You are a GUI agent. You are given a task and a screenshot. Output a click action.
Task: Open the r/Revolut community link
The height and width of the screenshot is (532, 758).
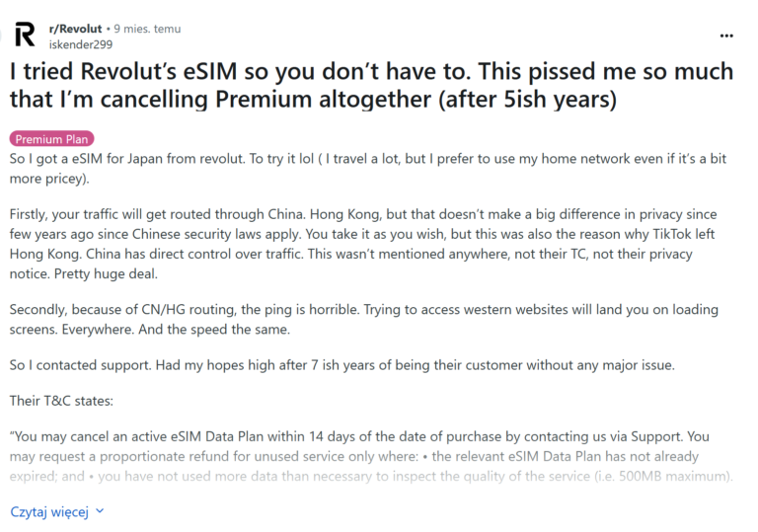(x=75, y=30)
